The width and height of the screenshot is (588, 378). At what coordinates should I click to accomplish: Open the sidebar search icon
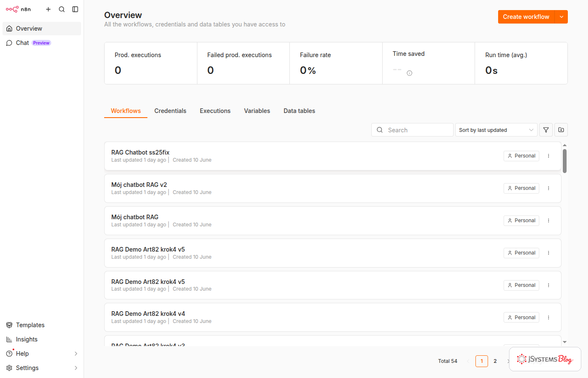coord(62,9)
